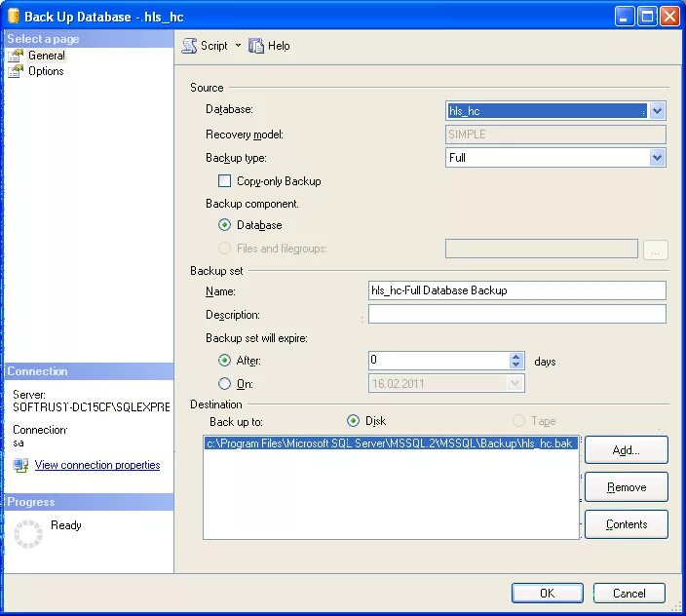Click the Contents button

click(626, 524)
